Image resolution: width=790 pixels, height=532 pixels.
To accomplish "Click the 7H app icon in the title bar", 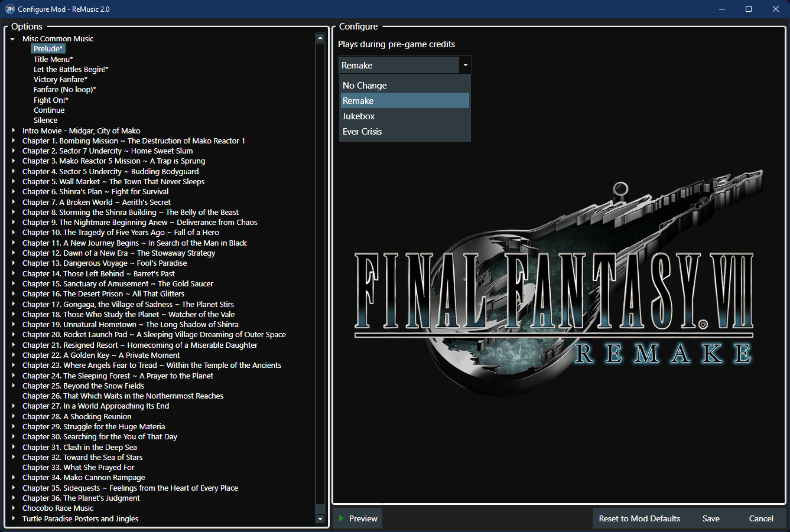I will (9, 9).
